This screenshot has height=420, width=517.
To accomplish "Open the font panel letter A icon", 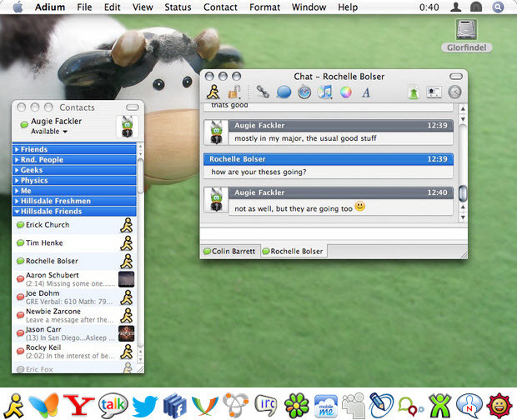I will (x=366, y=92).
